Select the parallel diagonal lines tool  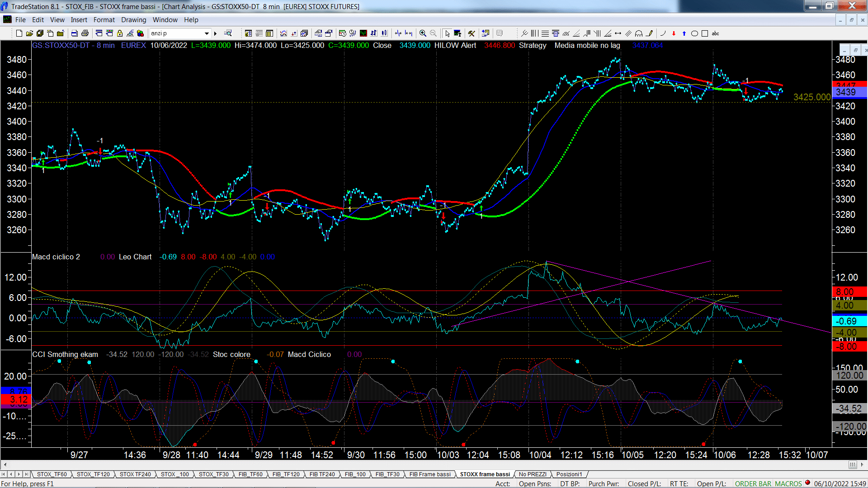point(628,33)
